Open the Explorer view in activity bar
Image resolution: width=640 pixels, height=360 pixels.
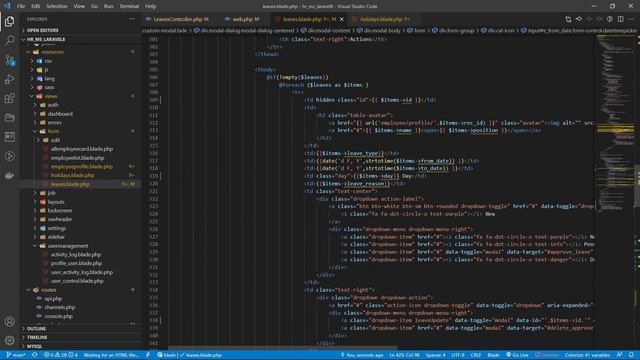pos(9,21)
